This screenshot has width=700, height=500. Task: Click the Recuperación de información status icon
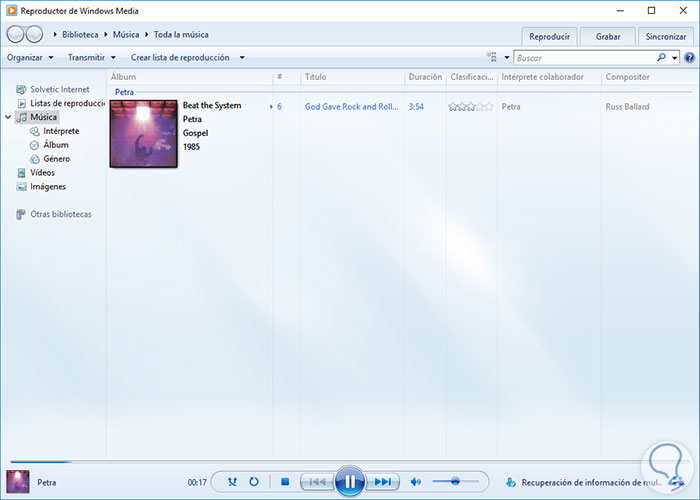pos(510,482)
